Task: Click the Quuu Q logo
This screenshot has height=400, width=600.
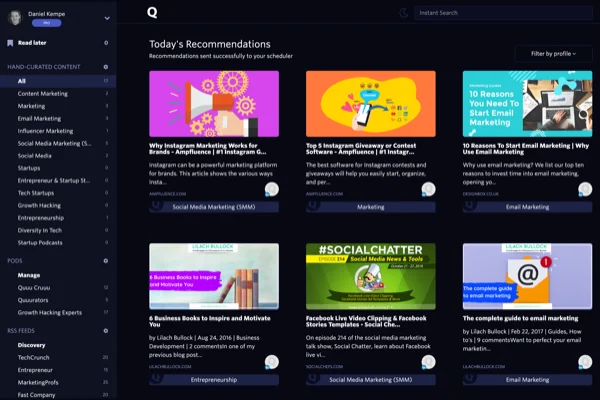Action: [x=152, y=13]
